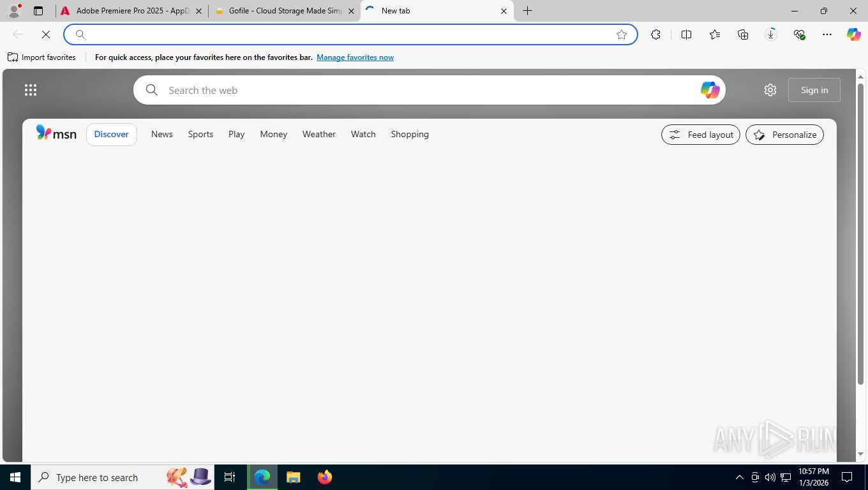Click the Sign in button
868x490 pixels.
pyautogui.click(x=814, y=90)
